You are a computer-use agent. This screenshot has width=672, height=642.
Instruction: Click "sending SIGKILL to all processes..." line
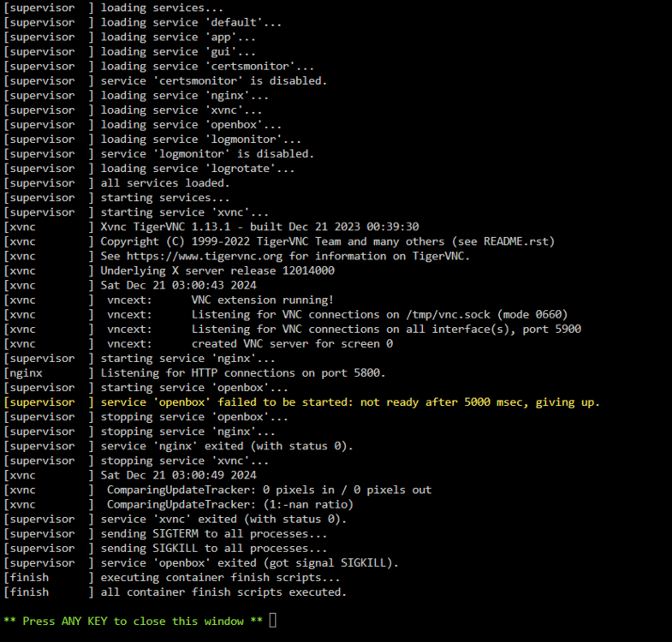[165, 548]
